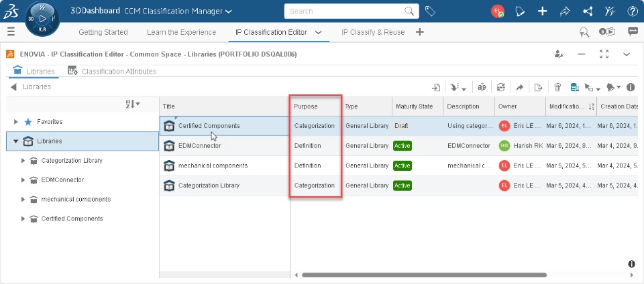Click the network share icon in top bar
This screenshot has height=284, width=644.
click(588, 11)
